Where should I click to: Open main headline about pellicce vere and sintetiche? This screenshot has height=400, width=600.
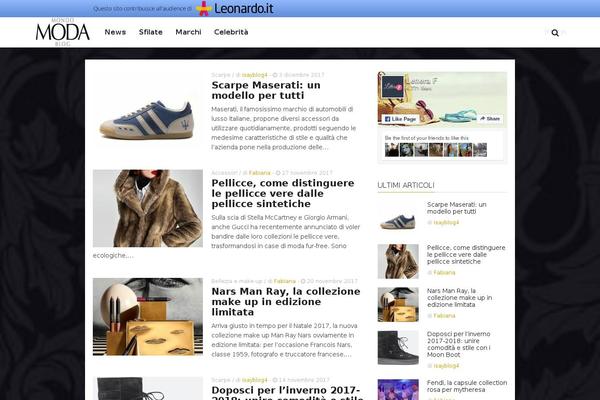[283, 193]
